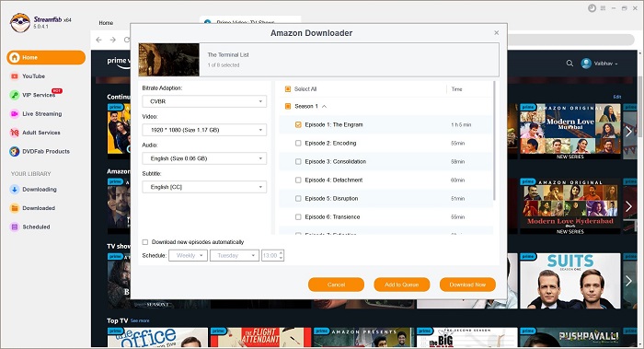
Task: Enable Download new episodes automatically
Action: [145, 242]
